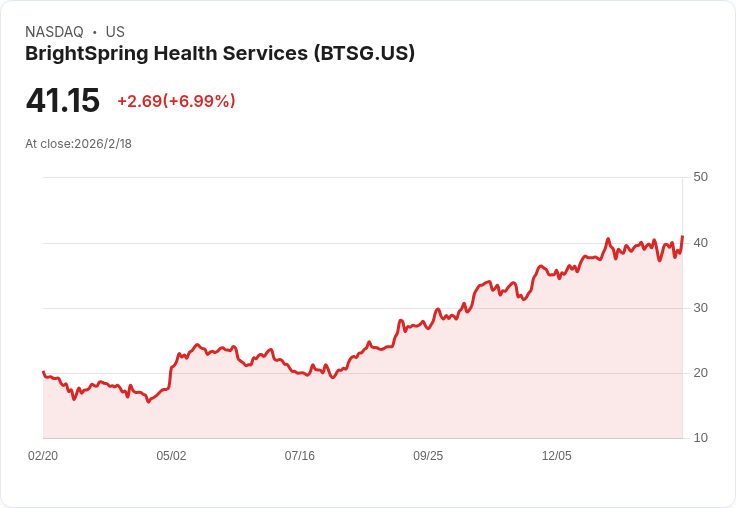
Task: Click the 10 price axis label
Action: 700,438
